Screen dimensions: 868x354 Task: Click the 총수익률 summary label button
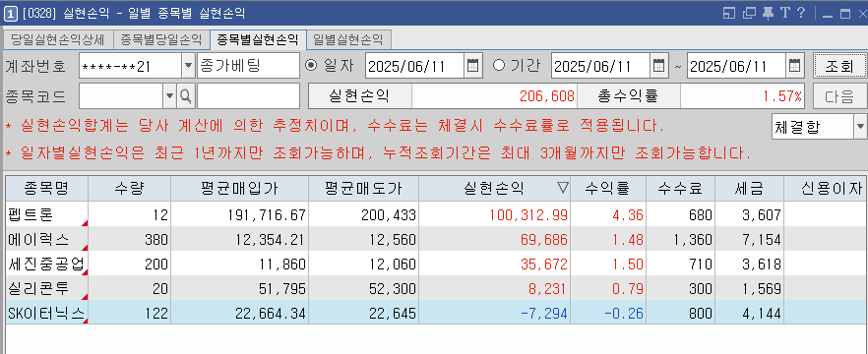coord(628,95)
